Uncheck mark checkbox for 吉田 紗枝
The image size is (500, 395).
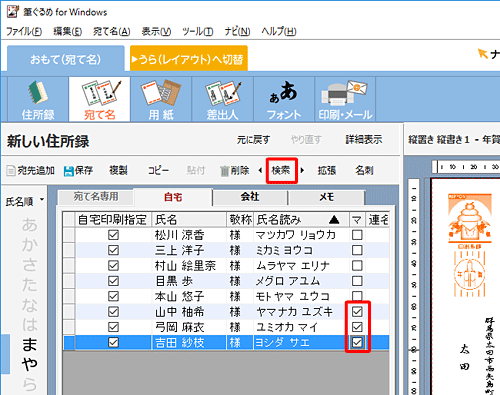(x=357, y=342)
